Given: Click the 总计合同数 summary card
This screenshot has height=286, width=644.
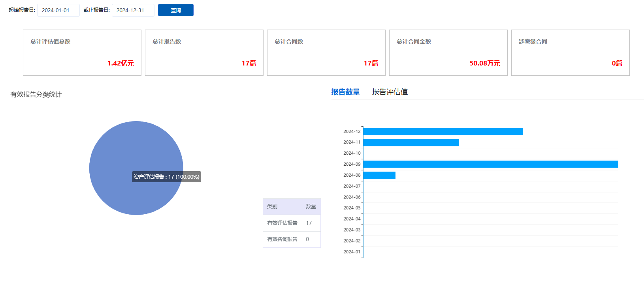Looking at the screenshot, I should click(x=326, y=52).
